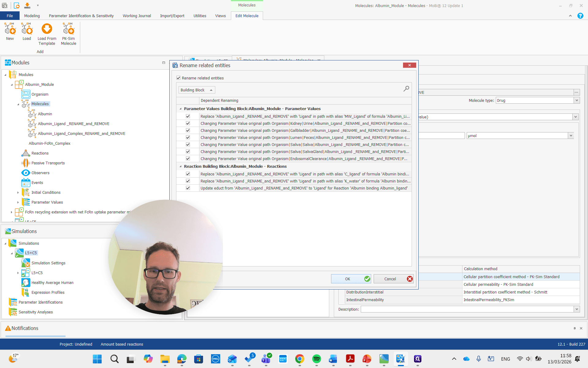Open the Observers eye icon

pyautogui.click(x=26, y=173)
